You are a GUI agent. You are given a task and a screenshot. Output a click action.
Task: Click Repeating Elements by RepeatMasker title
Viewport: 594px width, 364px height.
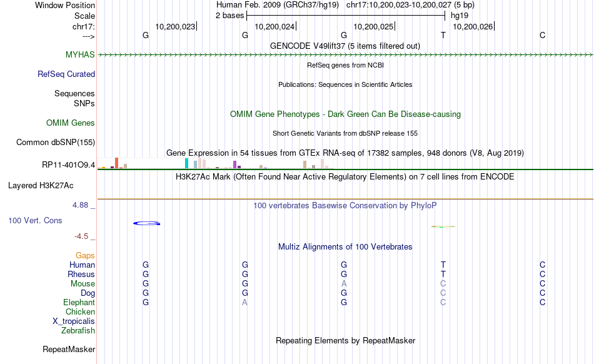pyautogui.click(x=346, y=340)
